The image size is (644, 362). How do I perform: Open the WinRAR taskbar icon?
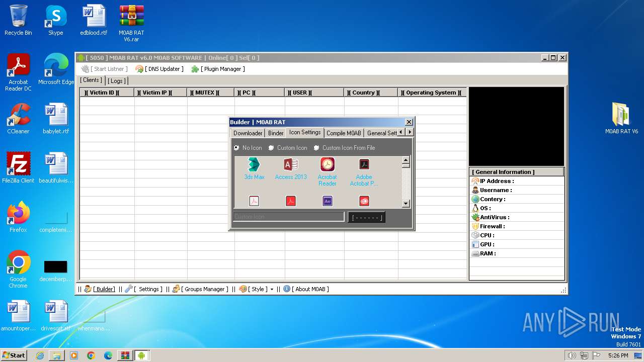click(x=125, y=355)
